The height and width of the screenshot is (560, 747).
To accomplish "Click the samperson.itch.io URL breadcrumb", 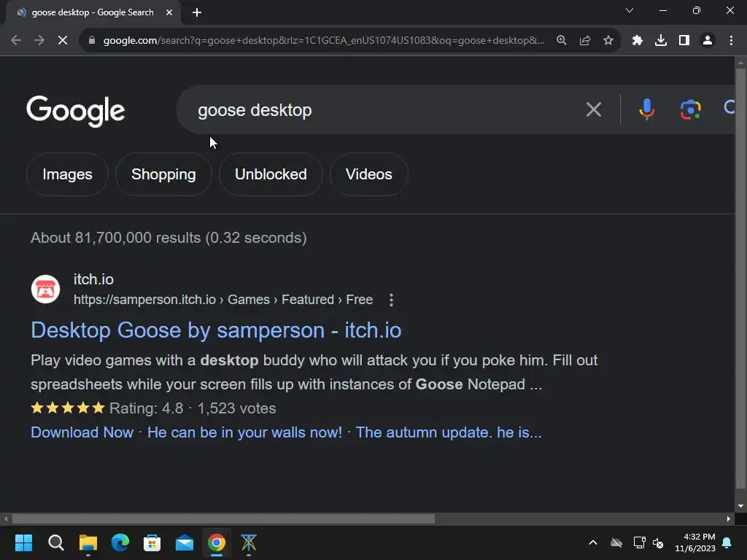I will [x=223, y=300].
